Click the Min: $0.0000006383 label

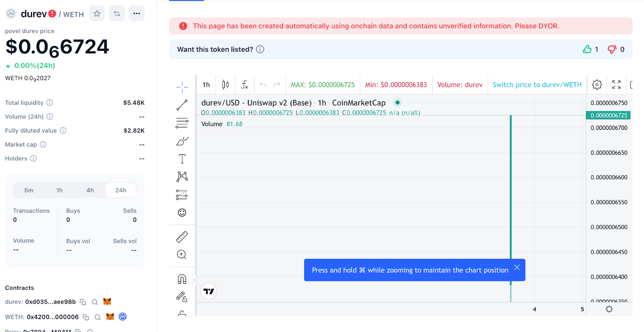(396, 85)
